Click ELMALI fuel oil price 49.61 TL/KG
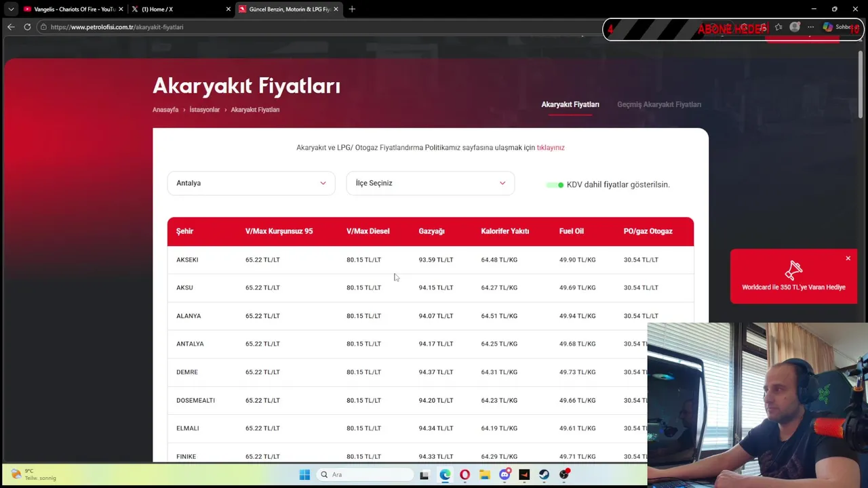Image resolution: width=868 pixels, height=488 pixels. pos(577,428)
